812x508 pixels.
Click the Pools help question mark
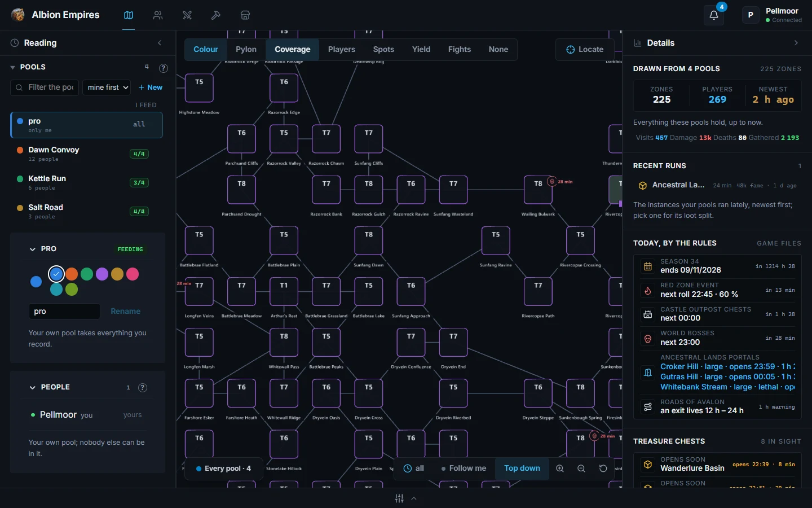pos(164,68)
